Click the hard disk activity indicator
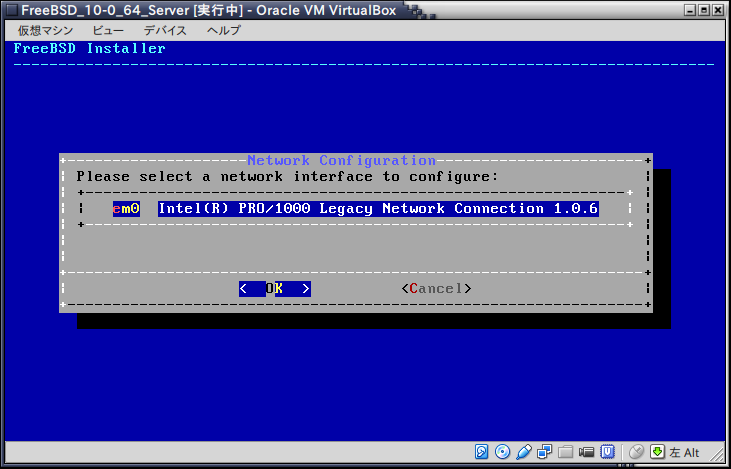 point(482,452)
